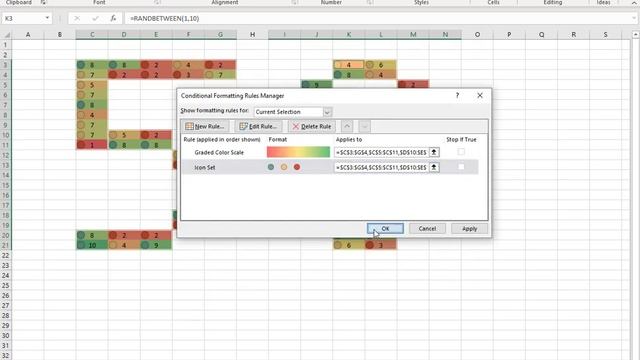Click cell D10 containing 5
The height and width of the screenshot is (360, 640).
(124, 135)
